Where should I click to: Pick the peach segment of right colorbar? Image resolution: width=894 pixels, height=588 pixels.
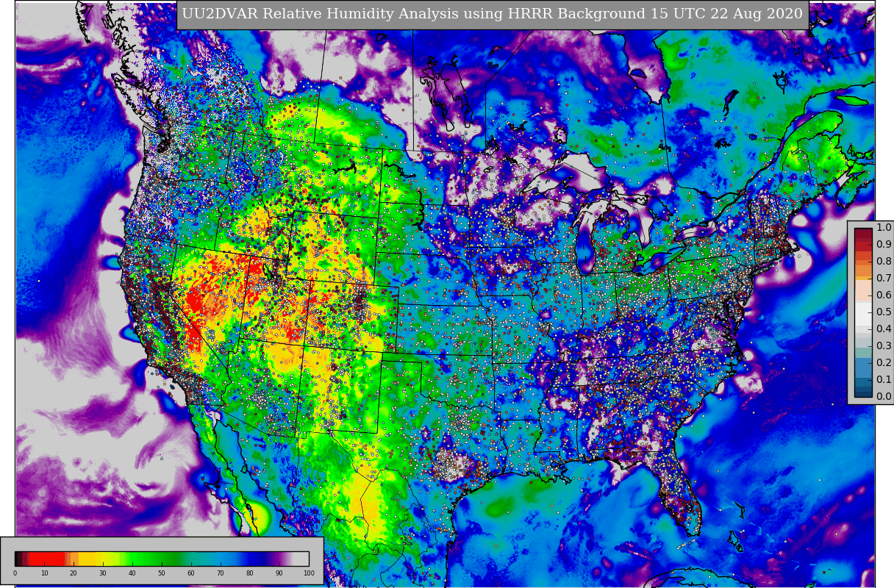point(864,291)
